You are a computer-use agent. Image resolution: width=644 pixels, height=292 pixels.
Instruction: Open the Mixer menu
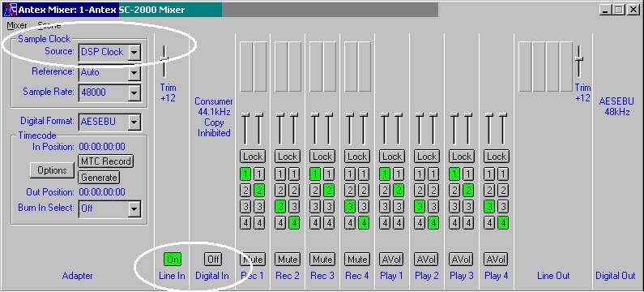[x=17, y=25]
